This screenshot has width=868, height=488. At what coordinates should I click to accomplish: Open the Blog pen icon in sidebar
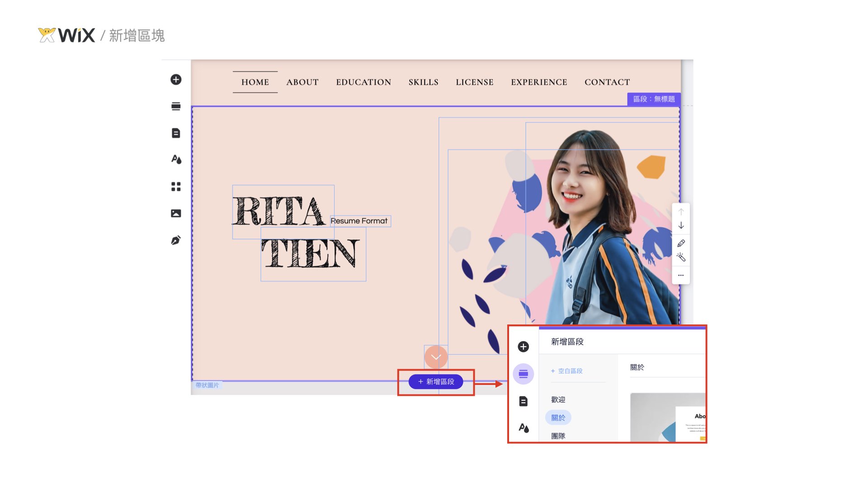coord(176,240)
